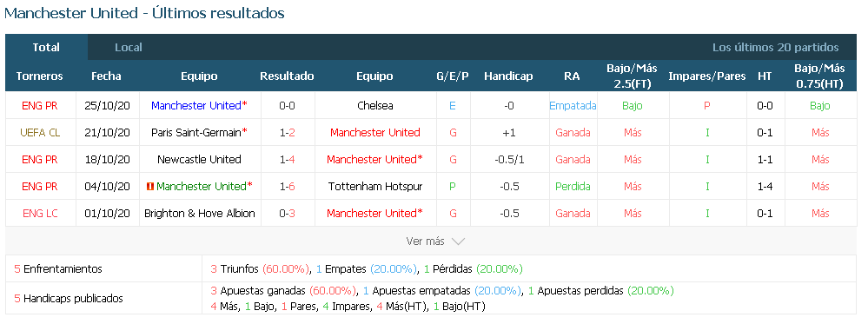The image size is (868, 324).
Task: Open Paris Saint-Germain team link
Action: 196,132
